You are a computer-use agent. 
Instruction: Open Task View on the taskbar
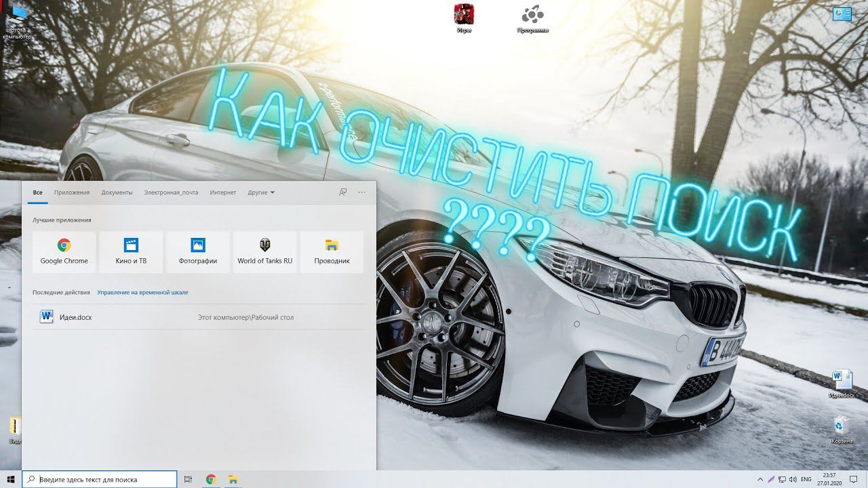189,479
